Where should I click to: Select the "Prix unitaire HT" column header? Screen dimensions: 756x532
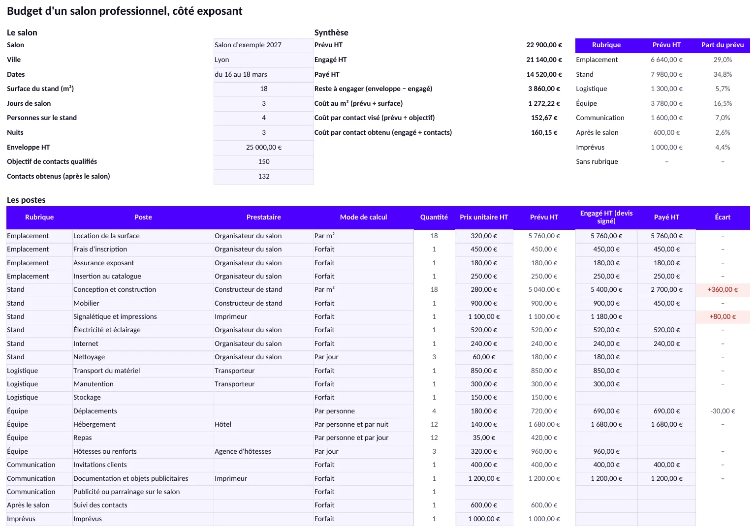coord(484,218)
